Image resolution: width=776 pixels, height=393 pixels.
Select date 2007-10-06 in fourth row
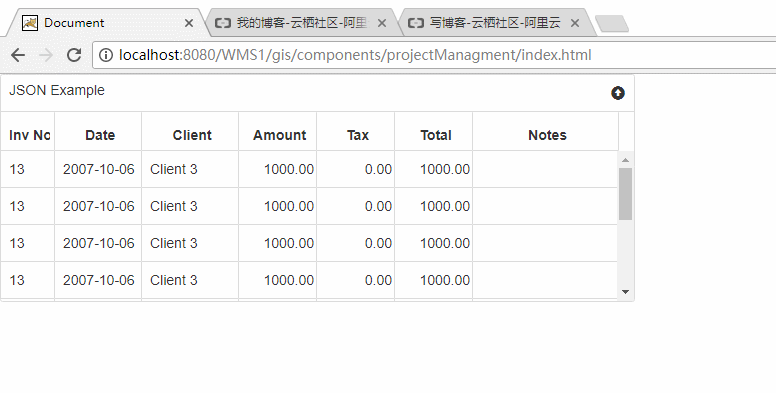[x=98, y=280]
